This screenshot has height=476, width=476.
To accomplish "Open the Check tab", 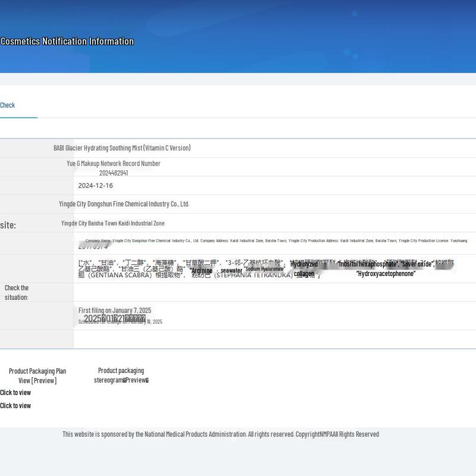I will click(8, 105).
